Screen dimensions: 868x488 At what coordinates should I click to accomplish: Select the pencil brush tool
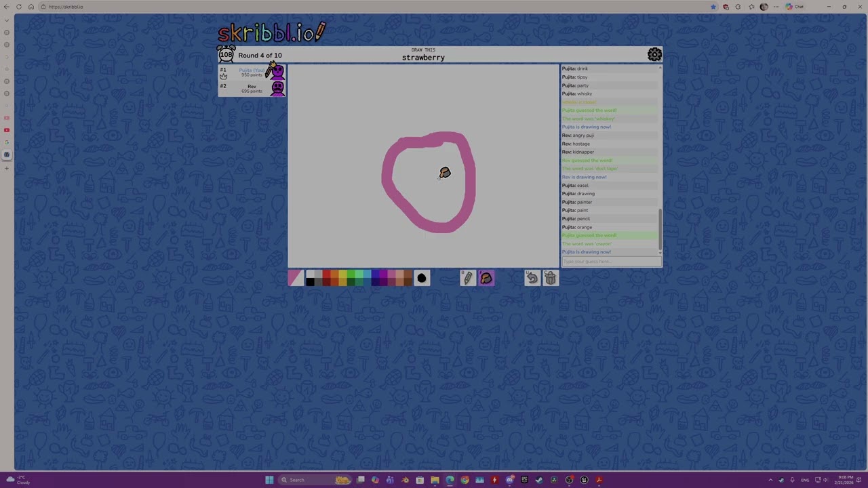468,278
